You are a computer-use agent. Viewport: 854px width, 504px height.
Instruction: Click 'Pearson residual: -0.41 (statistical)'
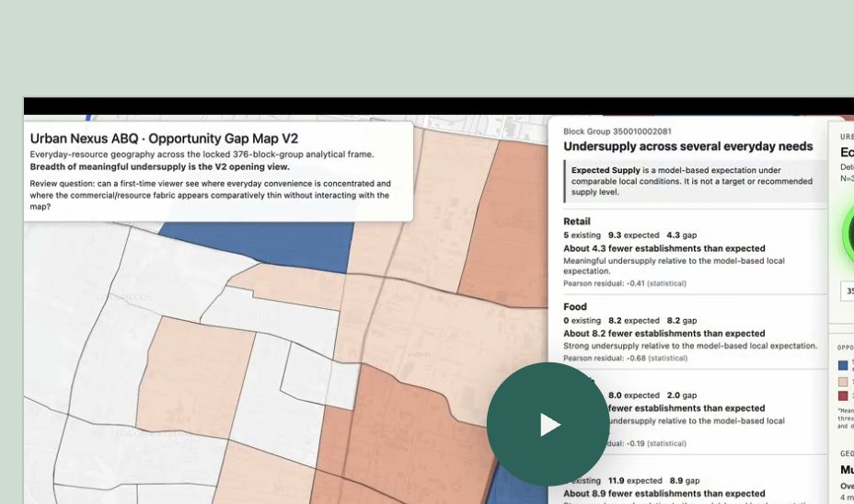tap(625, 283)
